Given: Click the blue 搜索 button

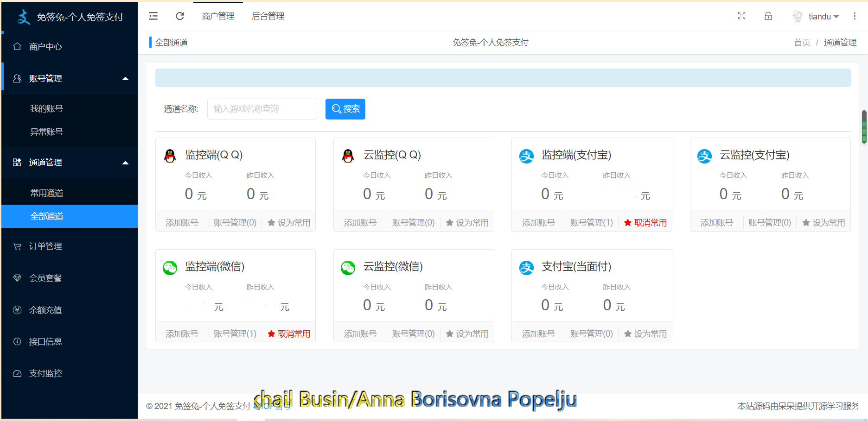Looking at the screenshot, I should 345,109.
